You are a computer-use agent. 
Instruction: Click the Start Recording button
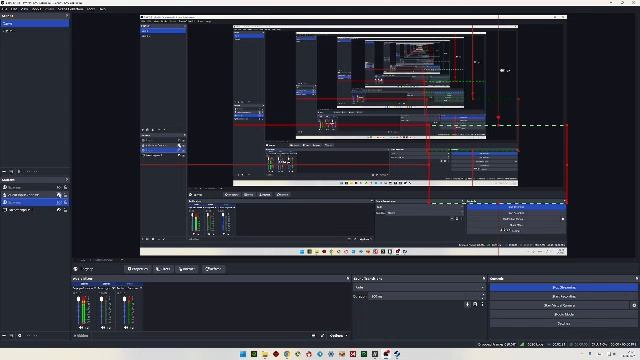[563, 296]
